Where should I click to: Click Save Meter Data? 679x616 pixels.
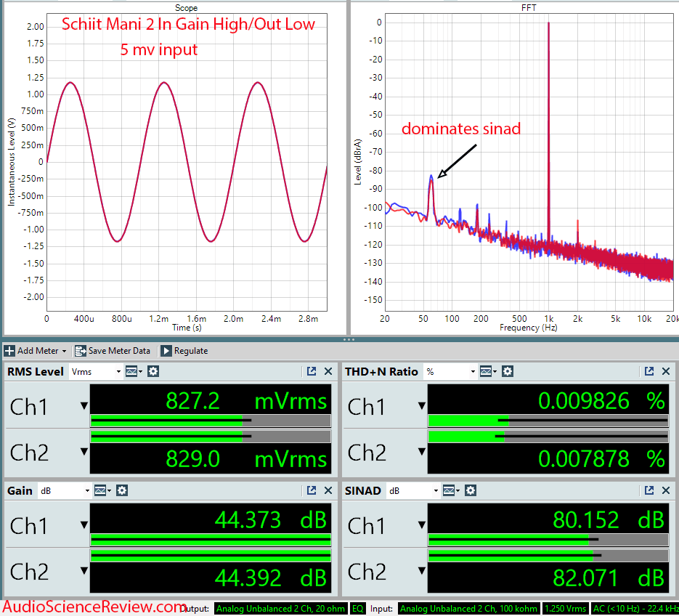pos(113,351)
